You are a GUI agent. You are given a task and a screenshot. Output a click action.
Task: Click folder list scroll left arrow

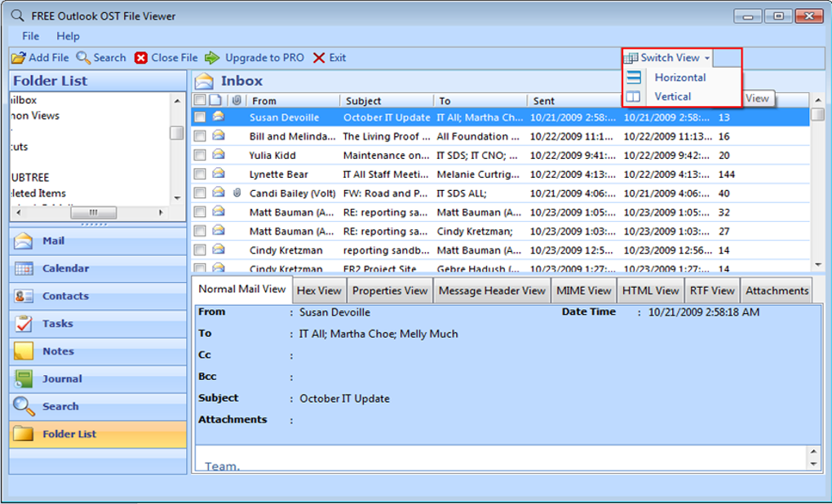(x=19, y=212)
